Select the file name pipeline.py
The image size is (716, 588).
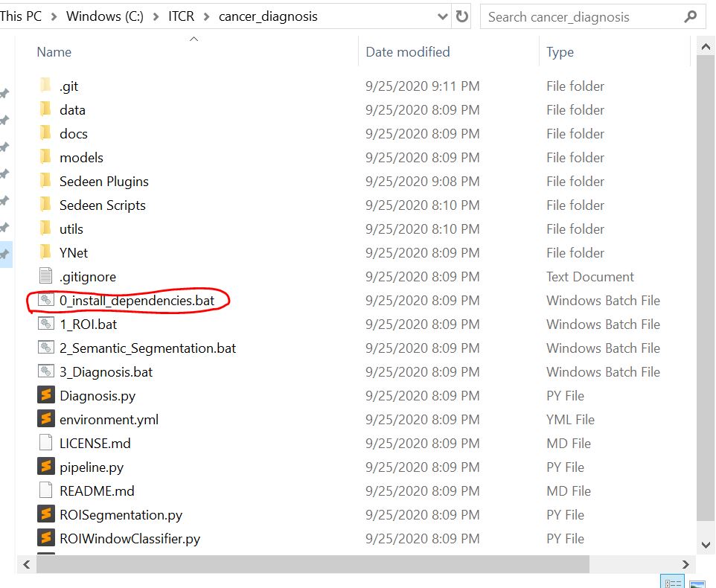click(x=92, y=467)
